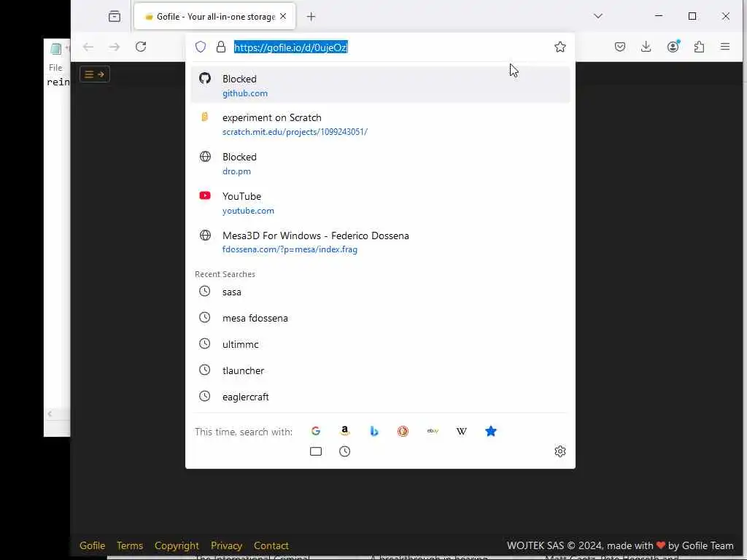
Task: Open the Firefox account menu
Action: (x=673, y=46)
